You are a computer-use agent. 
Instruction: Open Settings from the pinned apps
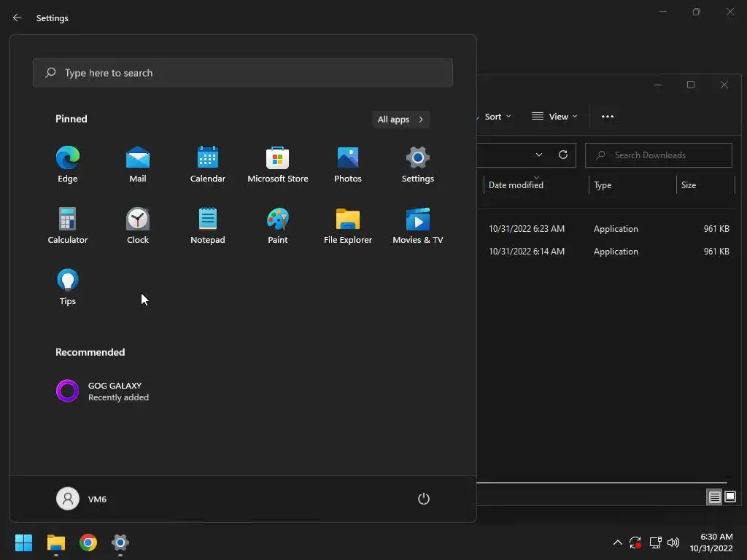[418, 165]
